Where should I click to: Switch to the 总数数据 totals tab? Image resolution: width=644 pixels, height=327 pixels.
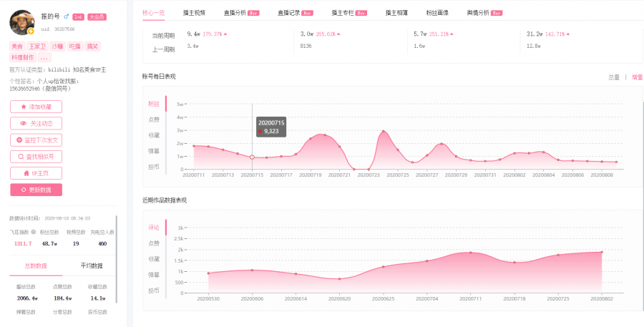pyautogui.click(x=36, y=265)
